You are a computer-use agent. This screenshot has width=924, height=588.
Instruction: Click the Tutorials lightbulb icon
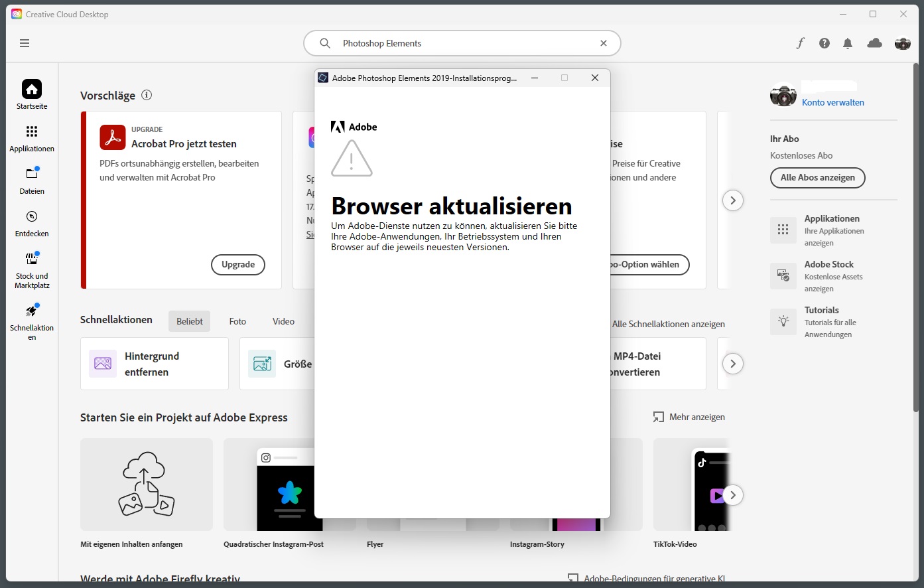783,321
